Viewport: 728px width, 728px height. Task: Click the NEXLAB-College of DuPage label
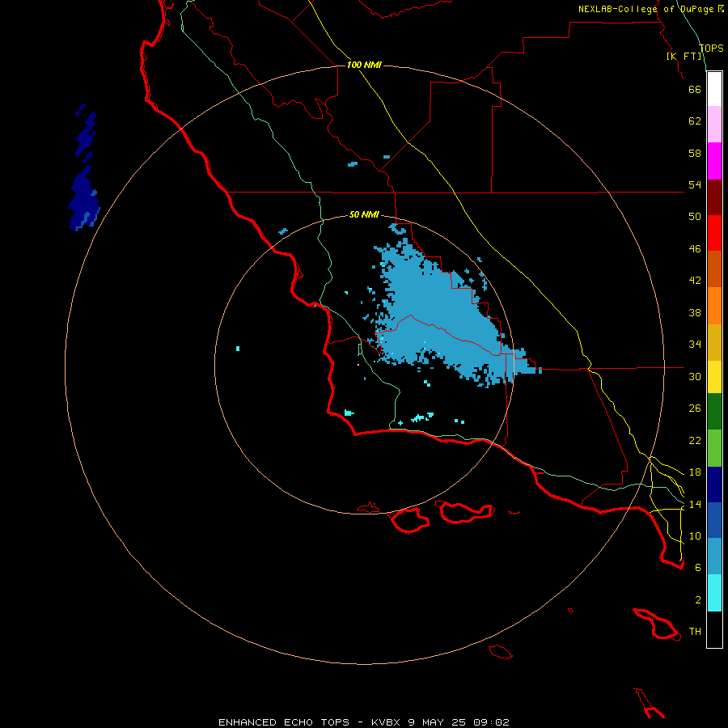(x=647, y=9)
